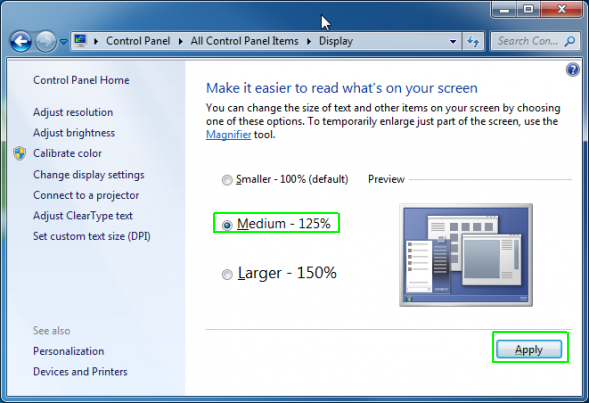Choose the Larger - 150% option
Viewport: 589px width, 403px height.
pos(279,273)
